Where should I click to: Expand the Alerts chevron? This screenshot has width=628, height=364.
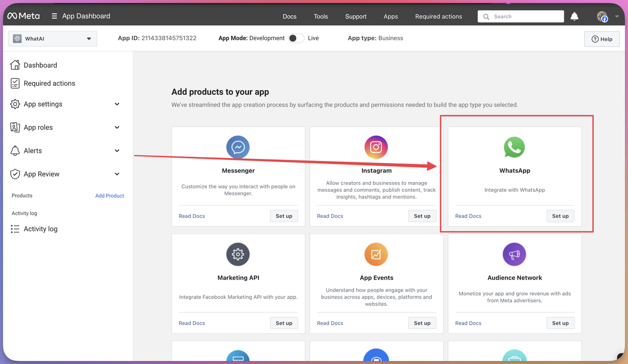point(117,151)
